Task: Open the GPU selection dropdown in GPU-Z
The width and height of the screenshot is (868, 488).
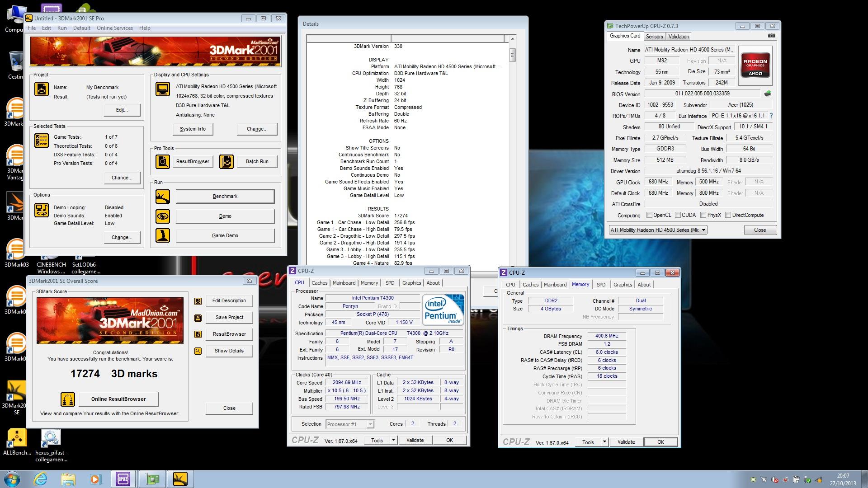Action: coord(658,230)
